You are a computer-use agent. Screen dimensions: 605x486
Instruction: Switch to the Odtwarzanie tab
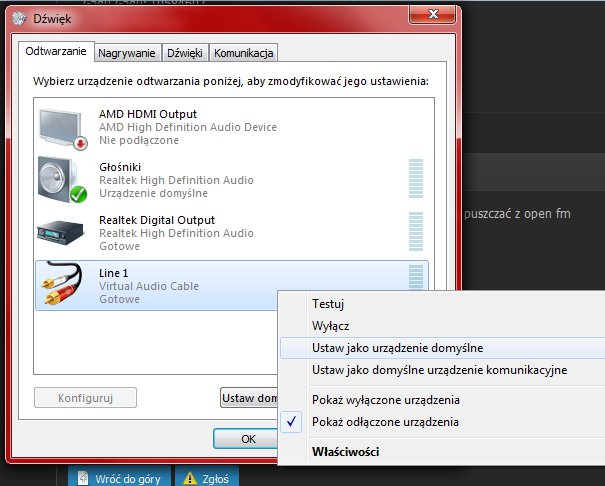[56, 51]
